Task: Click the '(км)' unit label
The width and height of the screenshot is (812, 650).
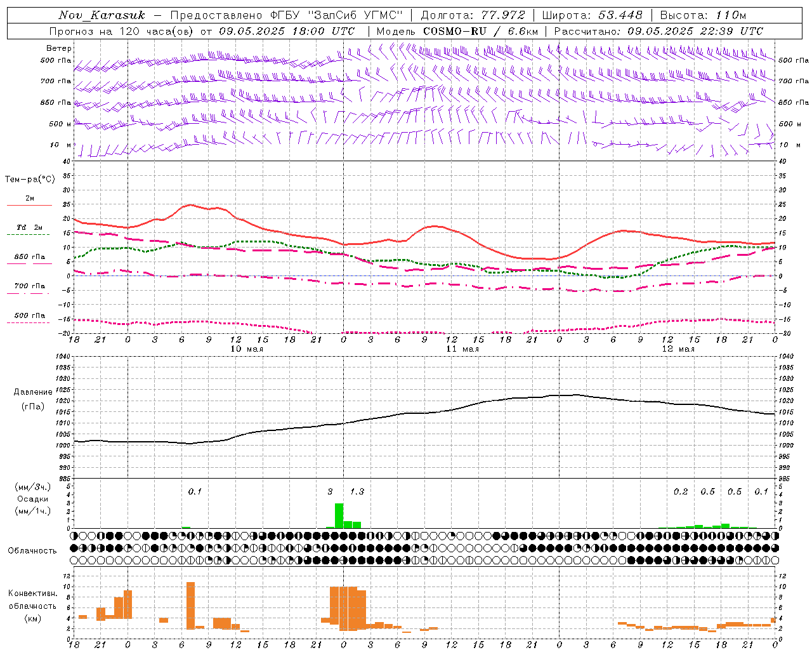Action: [x=33, y=618]
